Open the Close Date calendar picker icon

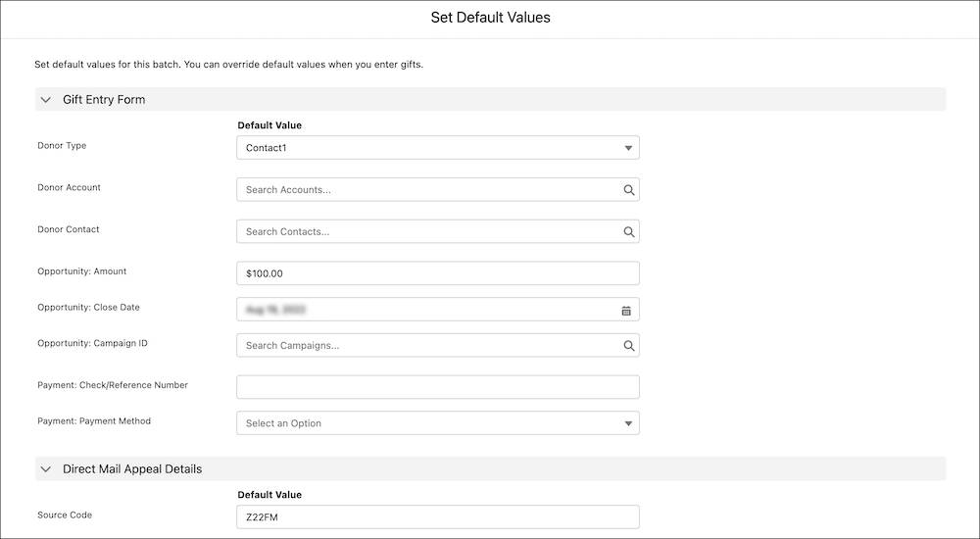click(626, 311)
